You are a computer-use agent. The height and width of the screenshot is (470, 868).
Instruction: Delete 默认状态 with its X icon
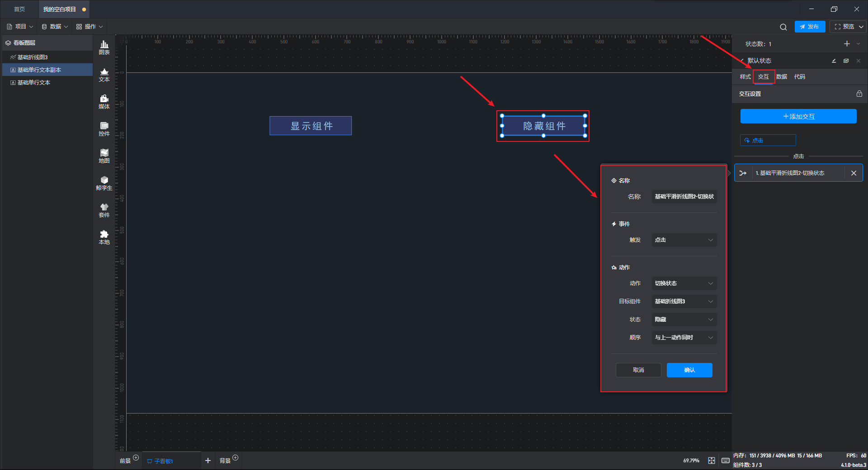[858, 61]
